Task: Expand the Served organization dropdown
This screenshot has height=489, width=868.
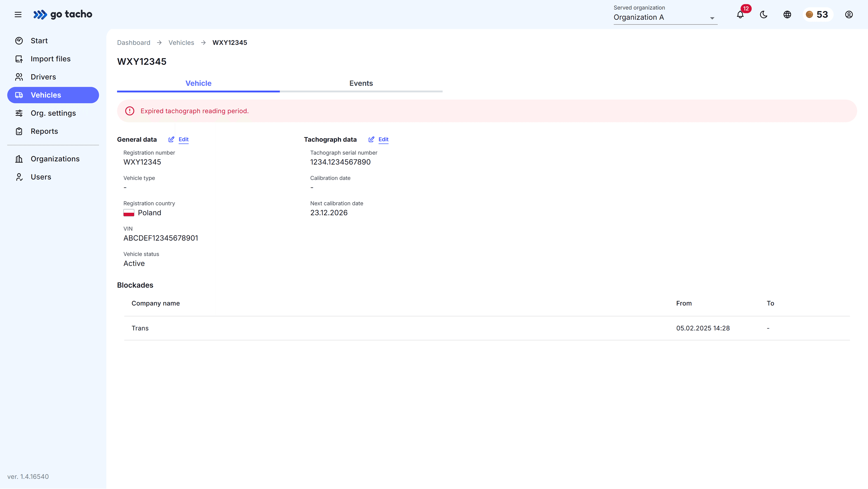Action: click(660, 17)
